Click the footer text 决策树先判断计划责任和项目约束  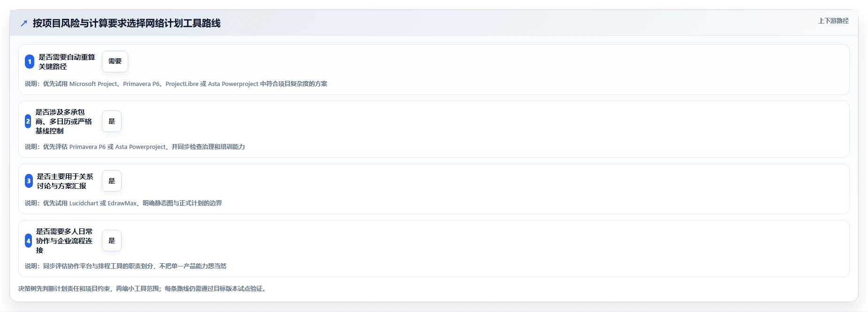143,289
